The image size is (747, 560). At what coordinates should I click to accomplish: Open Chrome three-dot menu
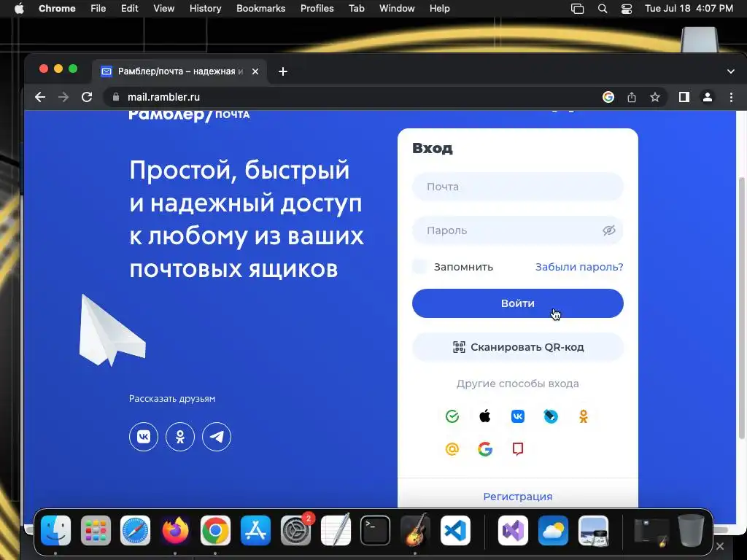pos(731,97)
